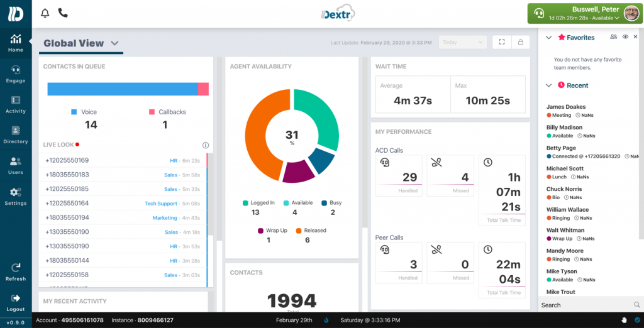Click the Dextr D logo at sidebar top
The height and width of the screenshot is (328, 644).
16,14
